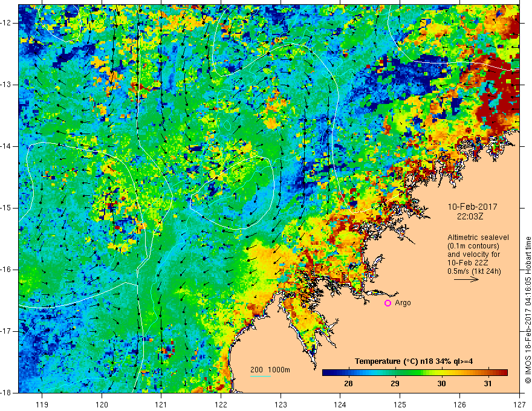Click the color bar label '29'
Screen dimensions: 532x411
395,384
